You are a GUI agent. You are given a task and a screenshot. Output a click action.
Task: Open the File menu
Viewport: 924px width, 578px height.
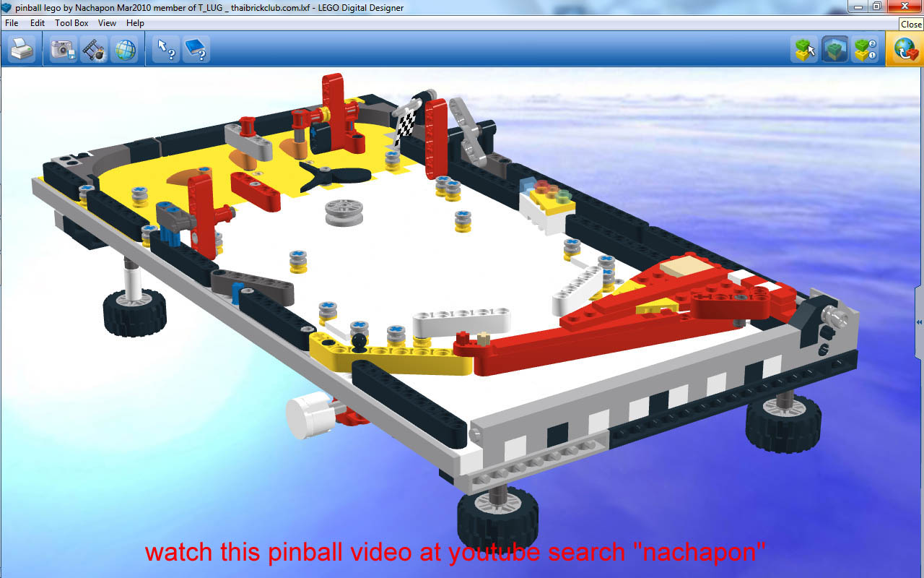click(11, 22)
